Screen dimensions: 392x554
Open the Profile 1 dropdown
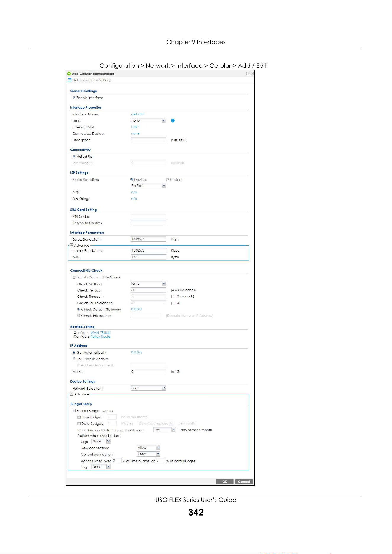click(148, 186)
